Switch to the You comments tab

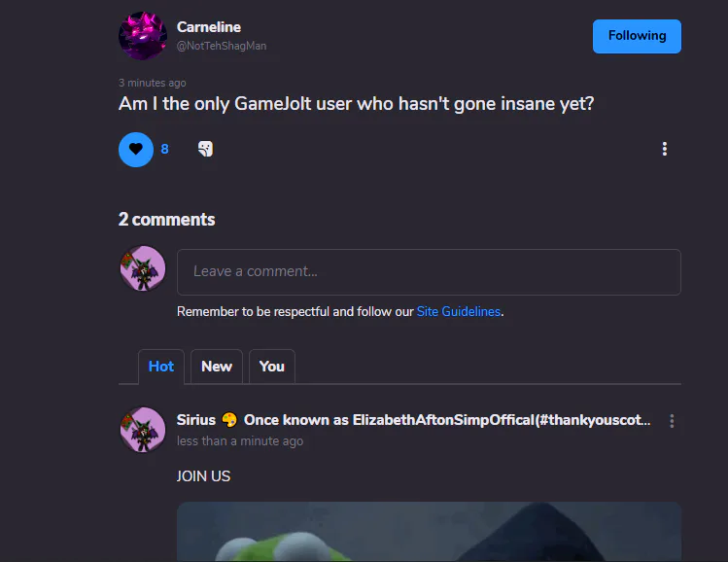pyautogui.click(x=271, y=367)
